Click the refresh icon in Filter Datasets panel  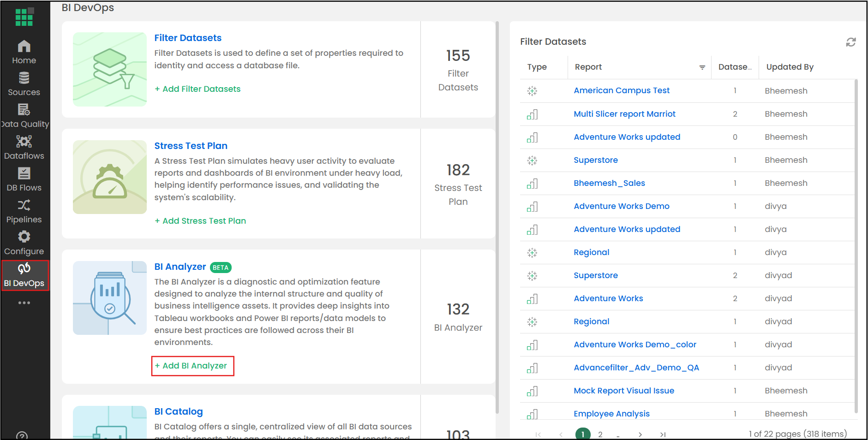(x=850, y=42)
